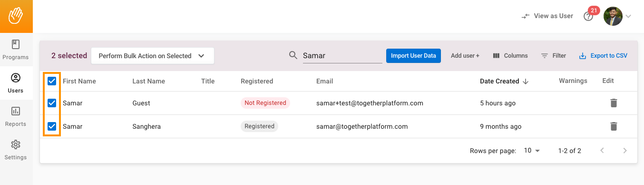Open the Reports sidebar section
644x185 pixels.
coord(16,116)
